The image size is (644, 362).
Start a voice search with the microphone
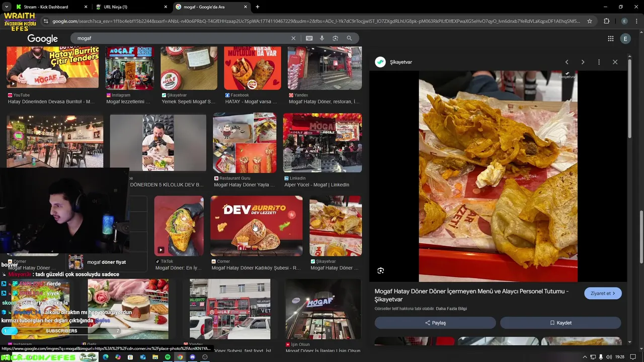322,38
